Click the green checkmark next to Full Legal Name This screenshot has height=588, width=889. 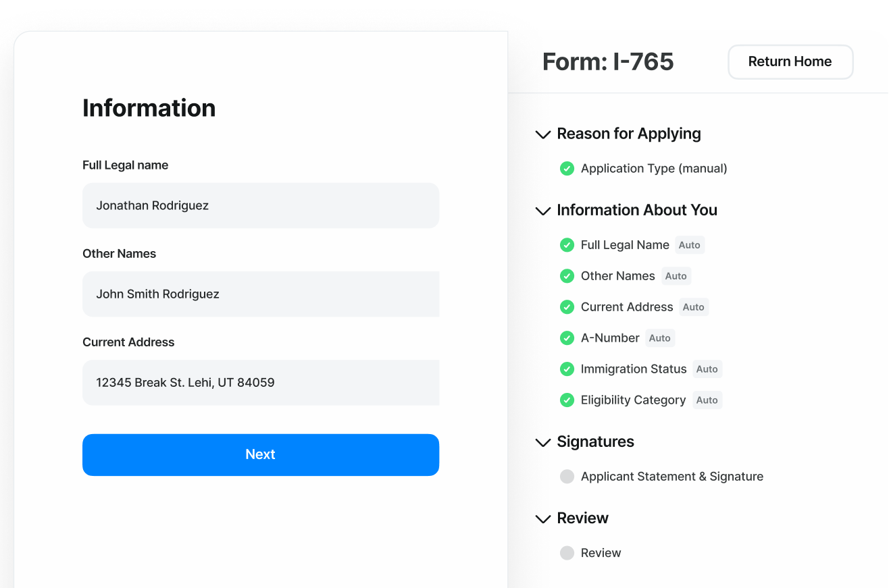click(x=567, y=245)
